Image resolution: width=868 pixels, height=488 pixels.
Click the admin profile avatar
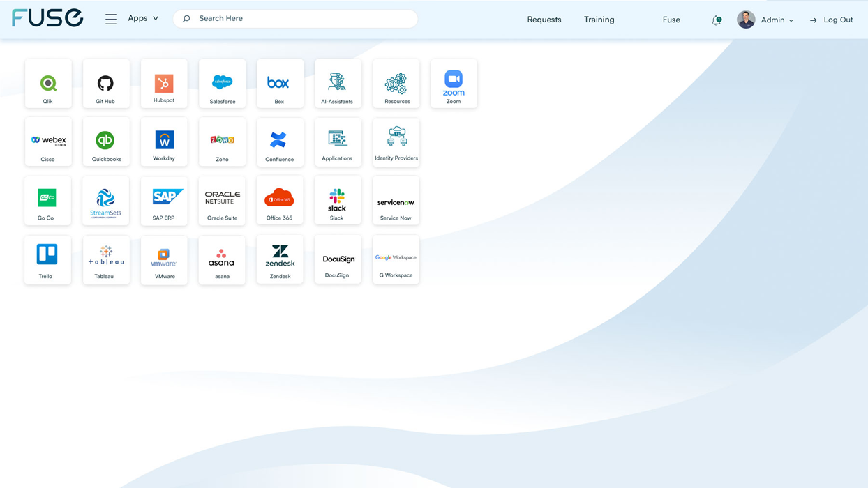click(x=746, y=20)
